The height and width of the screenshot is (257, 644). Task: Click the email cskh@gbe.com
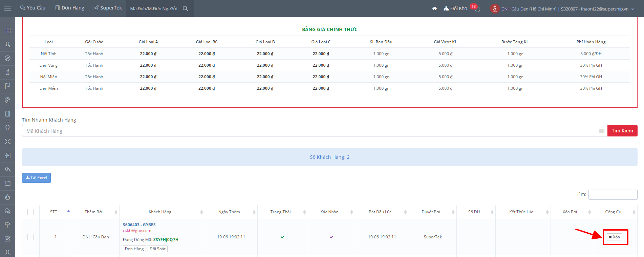click(x=137, y=231)
